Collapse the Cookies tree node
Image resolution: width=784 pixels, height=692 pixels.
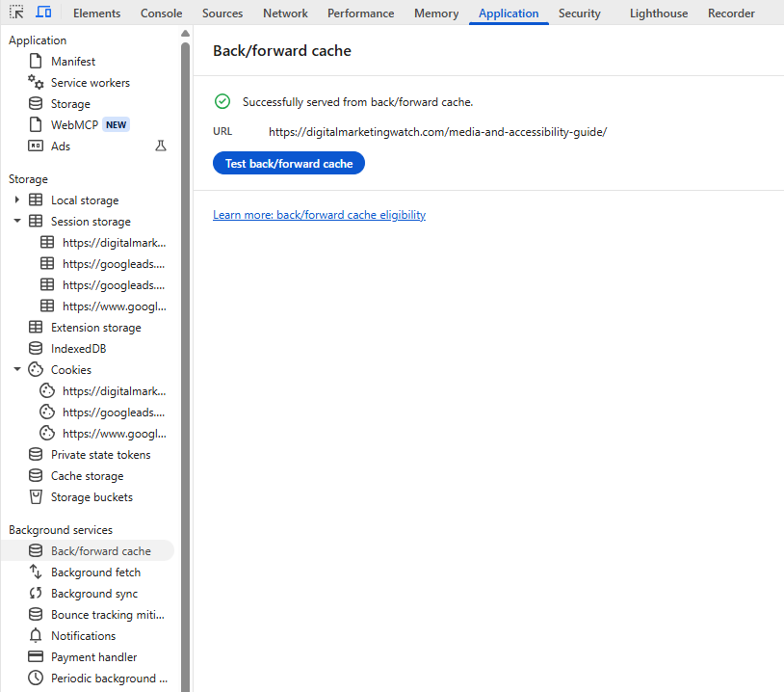(x=17, y=369)
